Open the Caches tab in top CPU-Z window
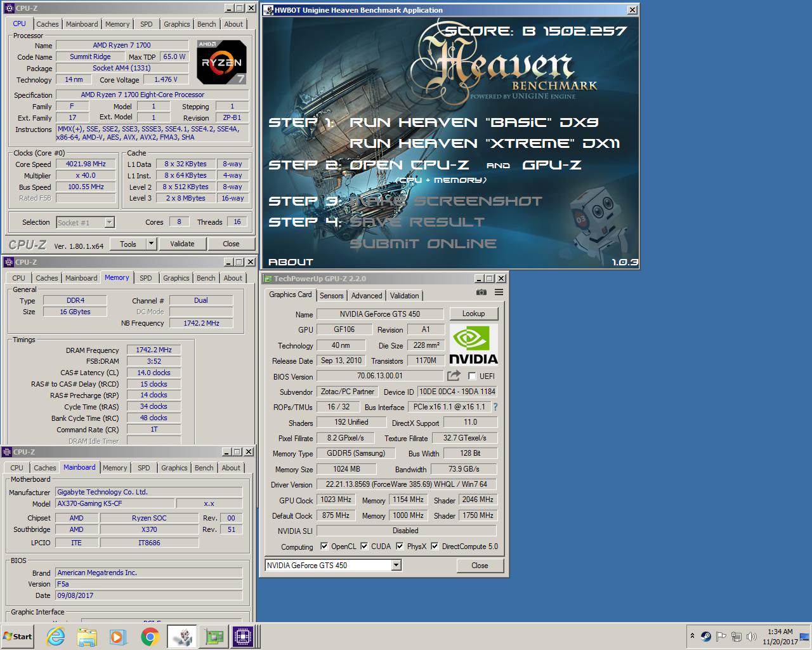This screenshot has height=650, width=812. click(x=48, y=24)
